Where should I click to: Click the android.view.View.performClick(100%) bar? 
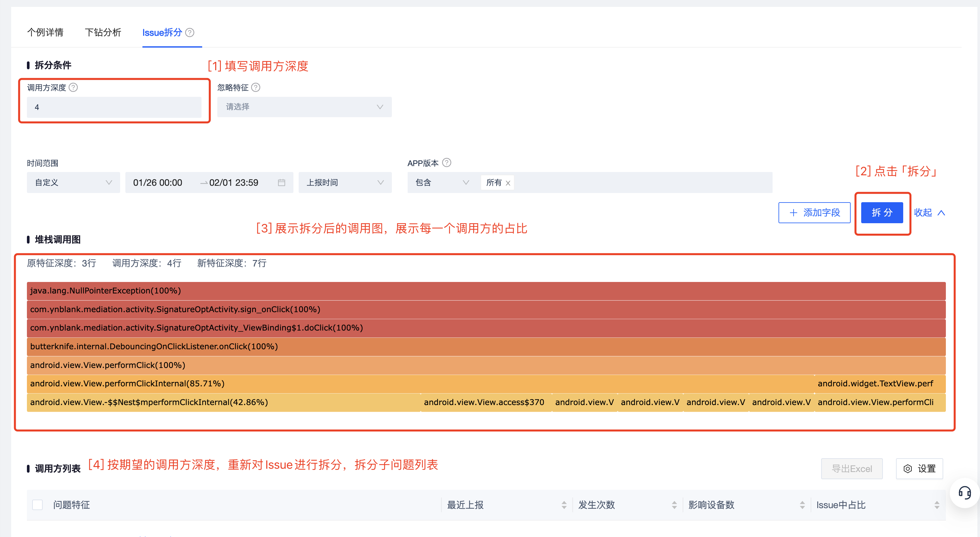[486, 365]
